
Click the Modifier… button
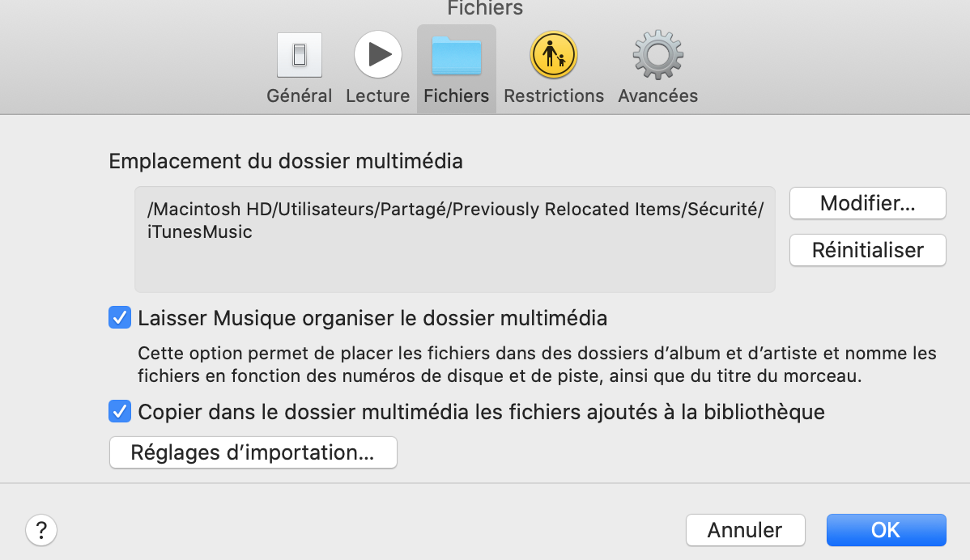tap(867, 203)
